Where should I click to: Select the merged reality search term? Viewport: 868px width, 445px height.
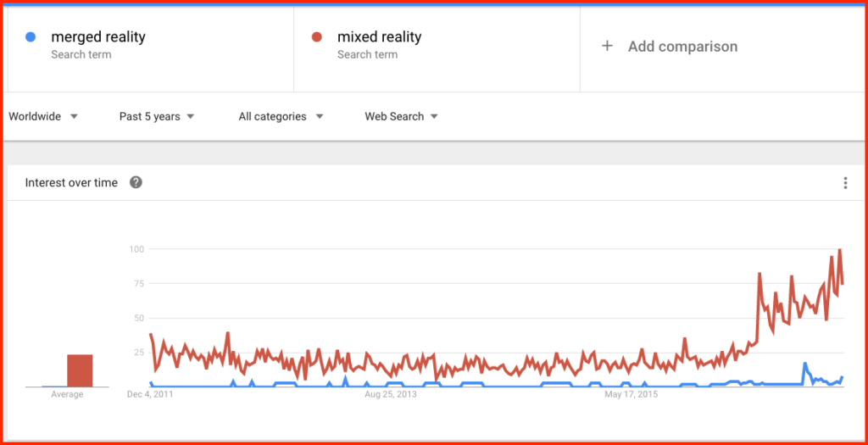click(x=98, y=37)
